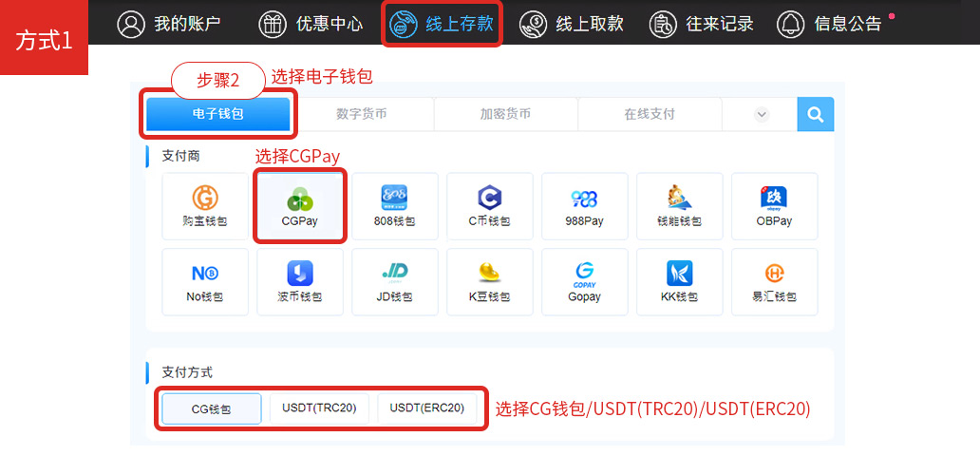Select the C币钱包 hexagon icon

[x=489, y=199]
